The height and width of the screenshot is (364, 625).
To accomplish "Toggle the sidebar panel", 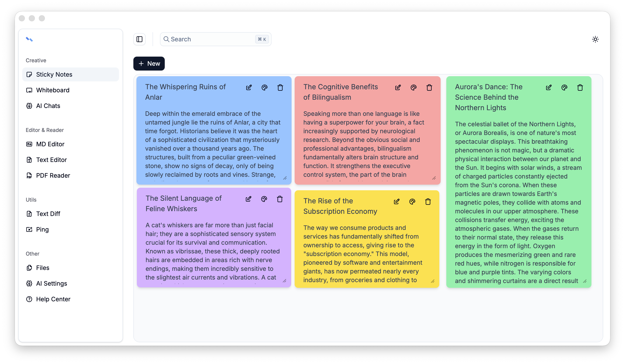I will click(x=139, y=39).
